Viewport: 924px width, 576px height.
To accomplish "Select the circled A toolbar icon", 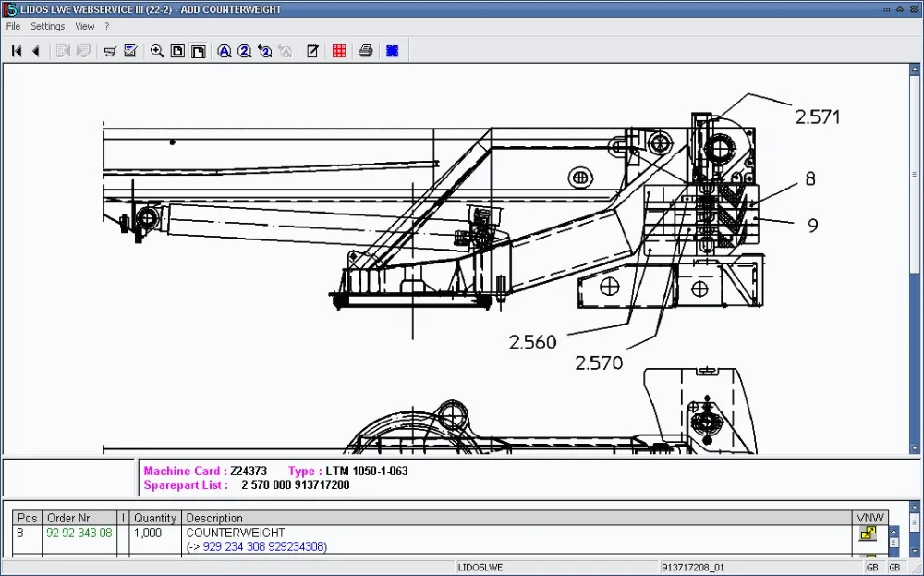I will coord(225,51).
